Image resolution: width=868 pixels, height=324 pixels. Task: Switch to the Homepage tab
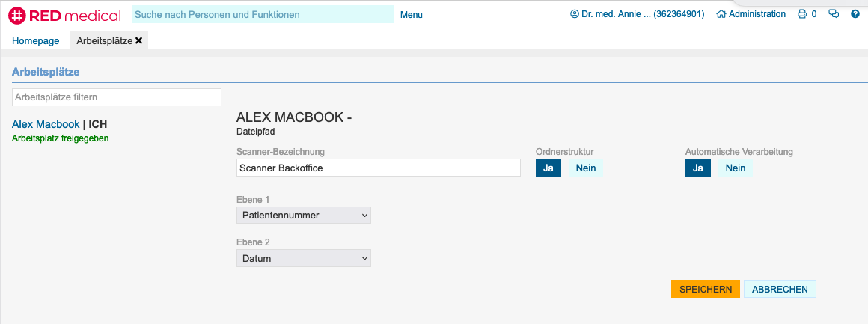[x=35, y=40]
